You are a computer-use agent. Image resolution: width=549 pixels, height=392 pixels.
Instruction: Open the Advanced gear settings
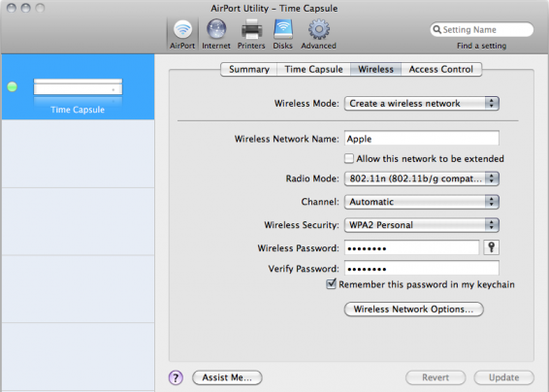[318, 34]
